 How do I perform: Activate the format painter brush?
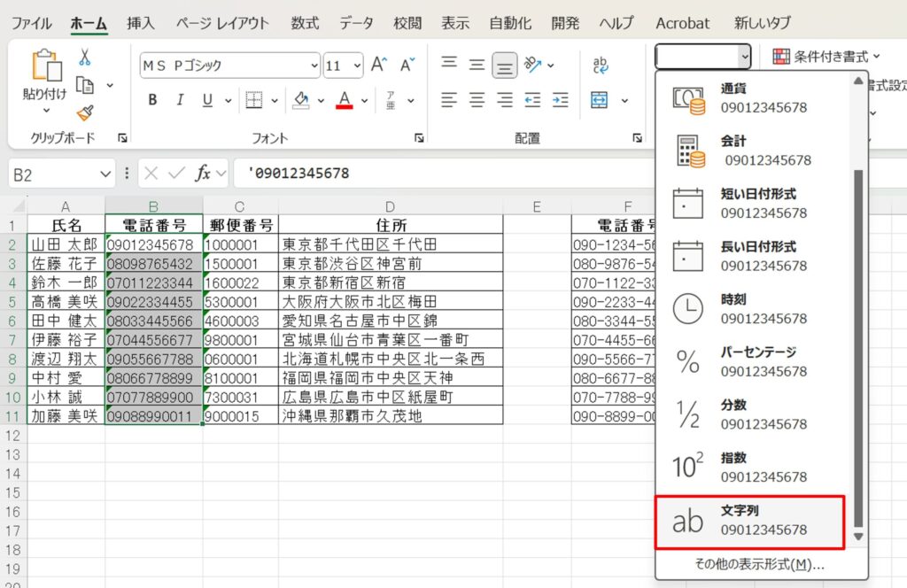click(85, 112)
